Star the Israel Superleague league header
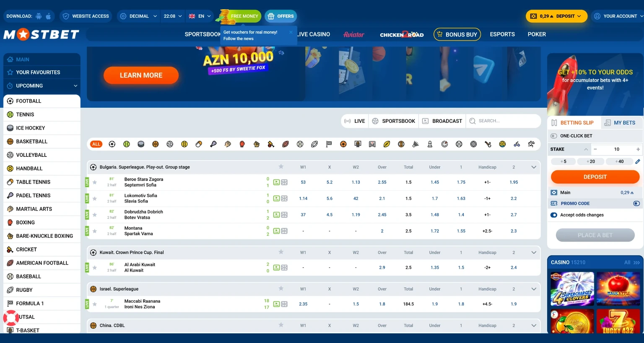 281,288
